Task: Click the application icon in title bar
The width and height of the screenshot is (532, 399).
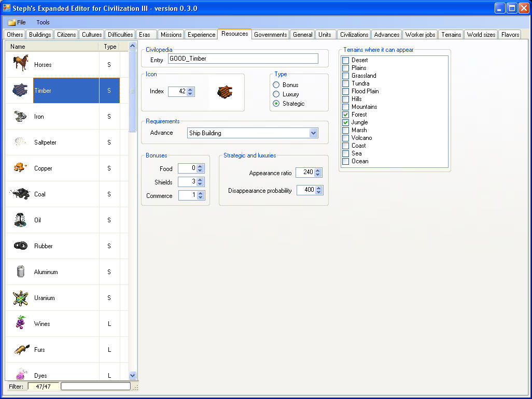Action: [x=6, y=8]
